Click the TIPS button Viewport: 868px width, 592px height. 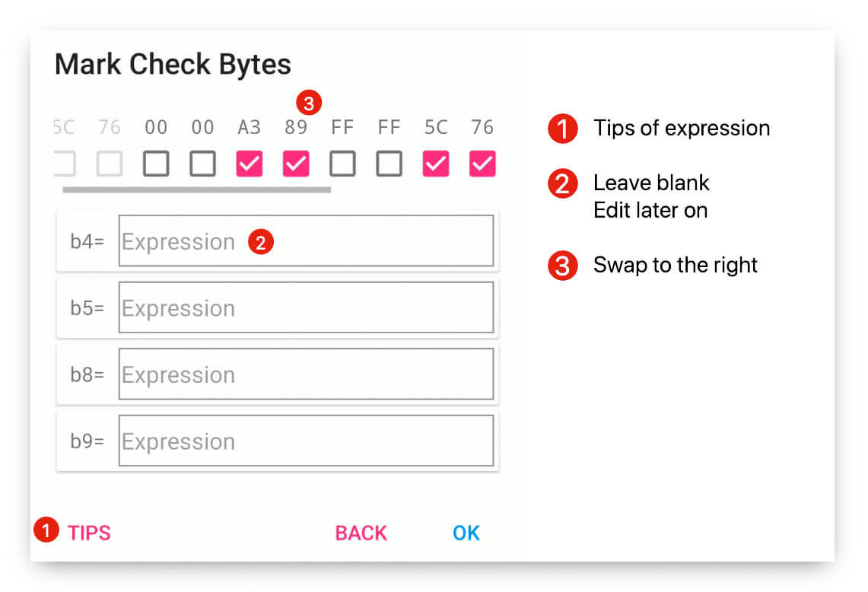coord(89,533)
